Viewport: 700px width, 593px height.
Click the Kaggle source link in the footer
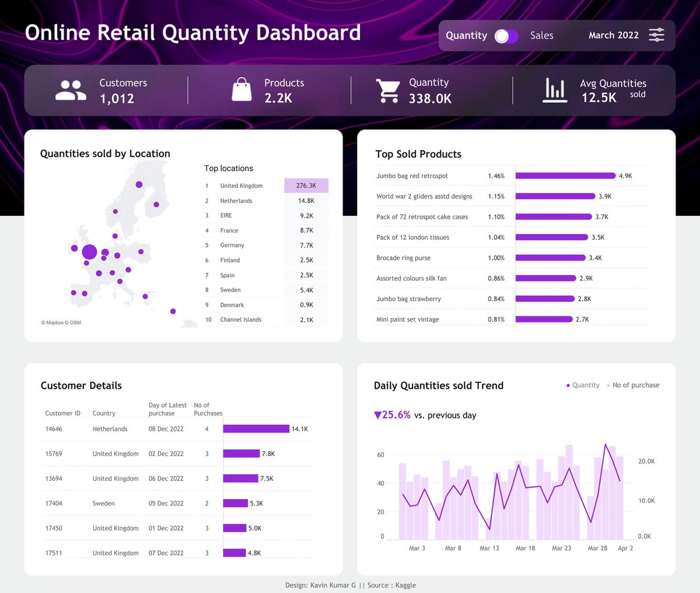406,585
